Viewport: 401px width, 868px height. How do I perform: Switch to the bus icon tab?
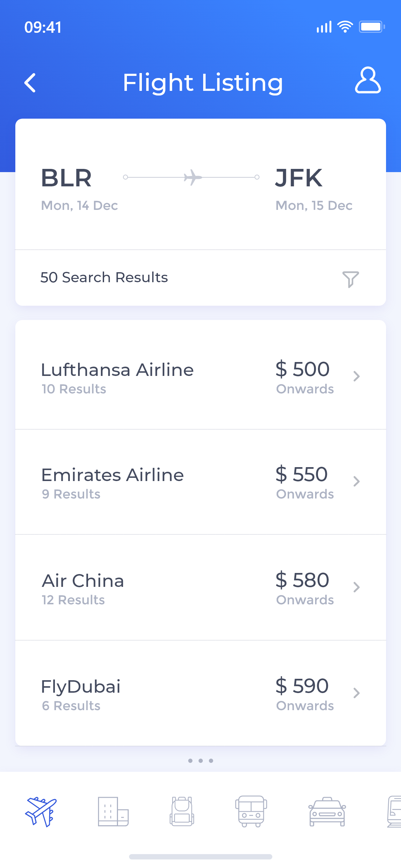coord(251,812)
